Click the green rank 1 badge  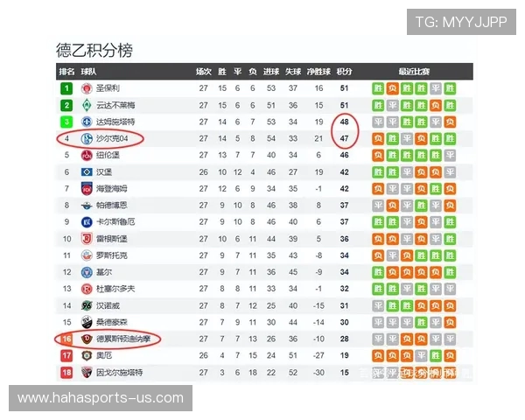coord(66,88)
